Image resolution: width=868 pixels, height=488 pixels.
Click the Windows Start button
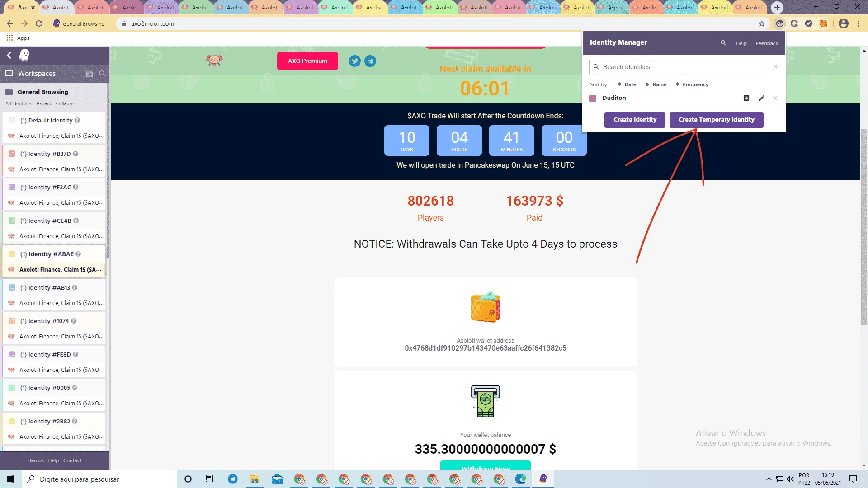coord(11,479)
